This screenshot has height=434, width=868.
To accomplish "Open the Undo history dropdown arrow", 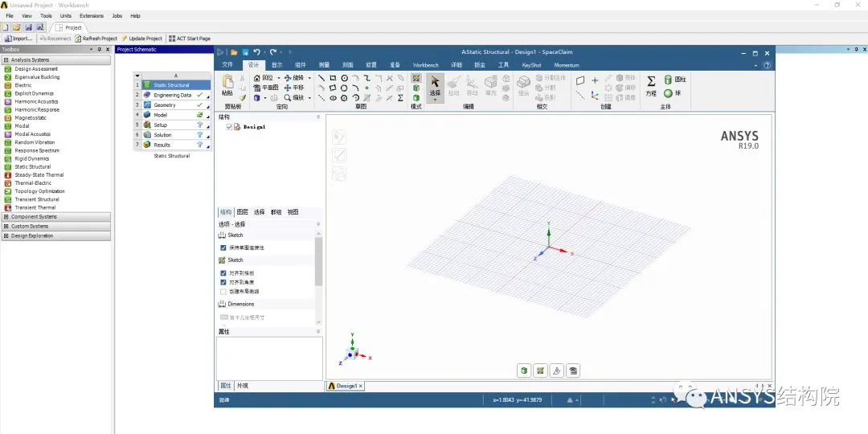I will [264, 52].
